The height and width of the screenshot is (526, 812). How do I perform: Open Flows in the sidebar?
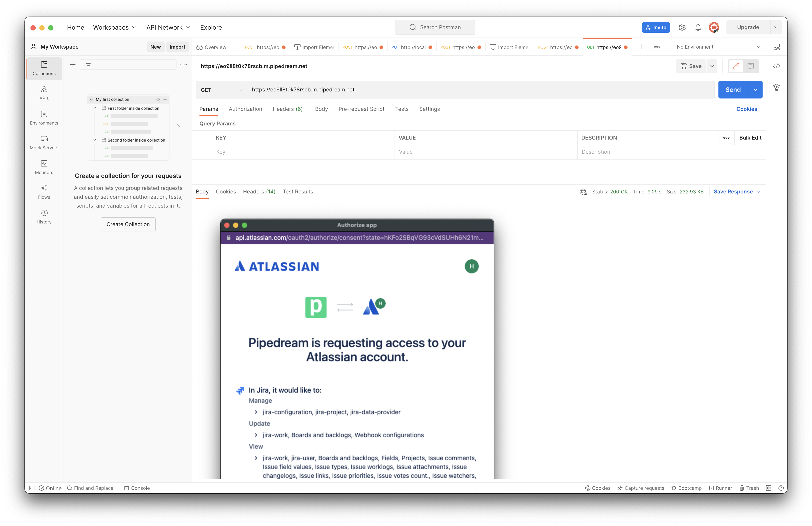coord(44,192)
